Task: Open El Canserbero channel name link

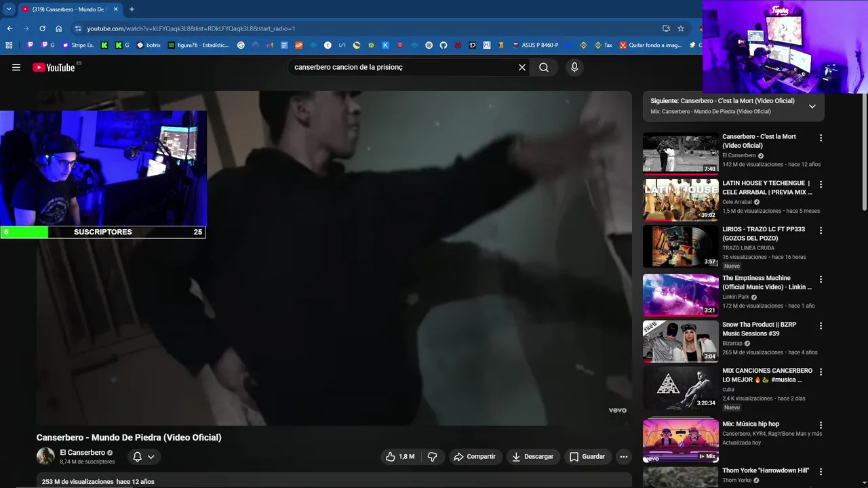Action: (x=82, y=453)
